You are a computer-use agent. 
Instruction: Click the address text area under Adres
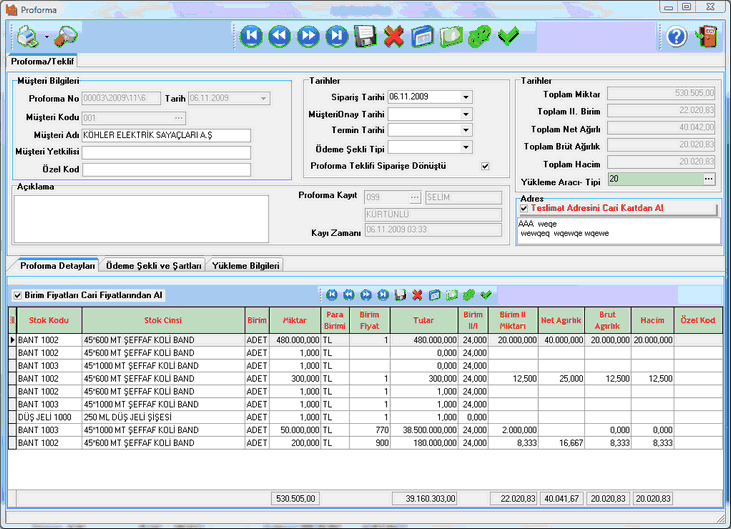(619, 230)
